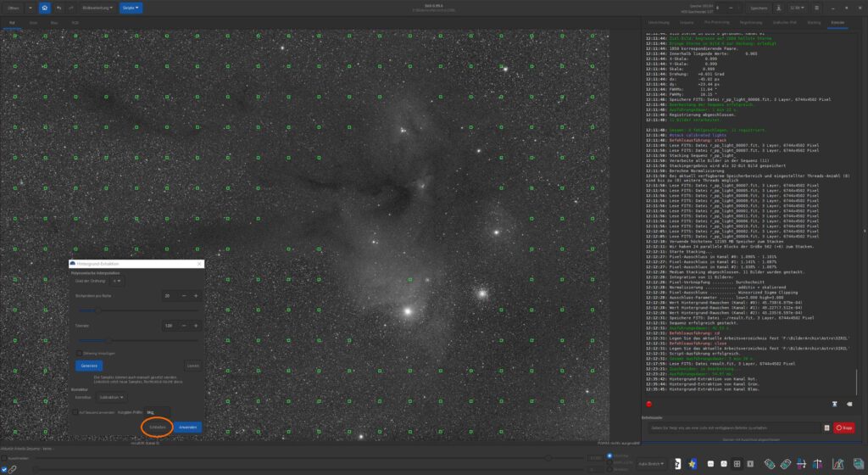Click the star detection icon in bottom toolbar
The image size is (868, 475).
693,464
